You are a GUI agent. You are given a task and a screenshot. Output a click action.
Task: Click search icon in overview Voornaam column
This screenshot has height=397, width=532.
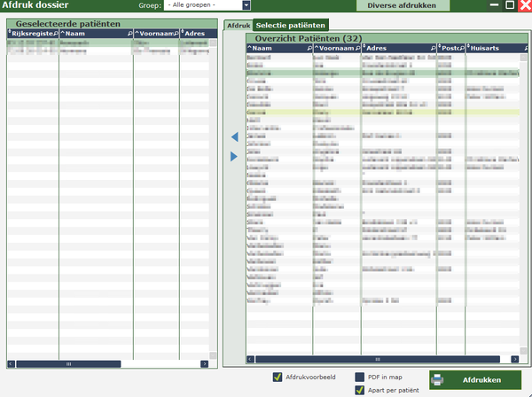(x=357, y=48)
